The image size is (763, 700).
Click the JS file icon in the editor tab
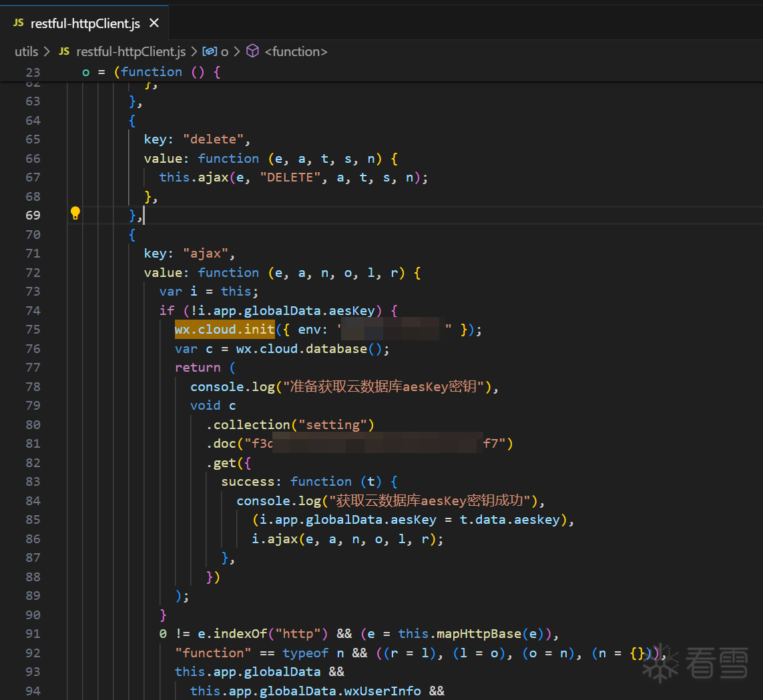(x=18, y=23)
